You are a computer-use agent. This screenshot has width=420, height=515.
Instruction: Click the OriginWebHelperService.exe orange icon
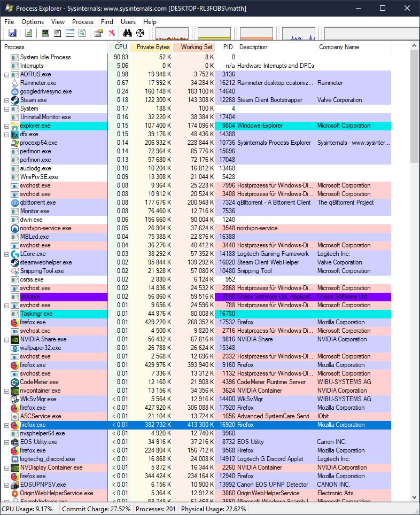14,493
